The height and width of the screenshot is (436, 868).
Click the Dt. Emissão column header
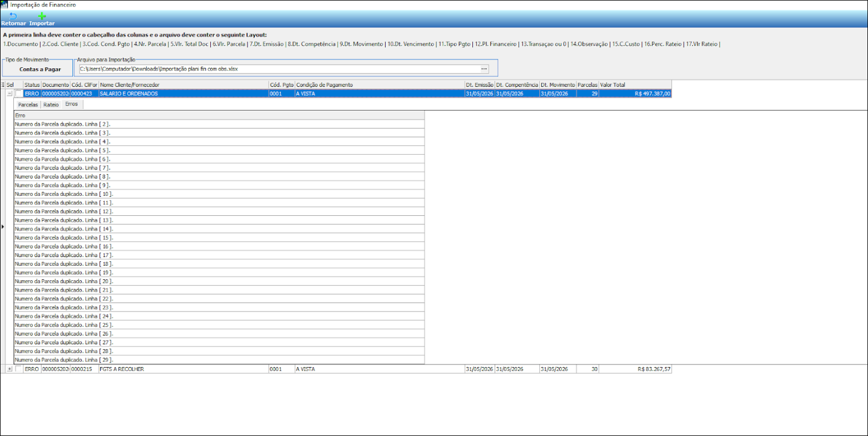click(480, 85)
